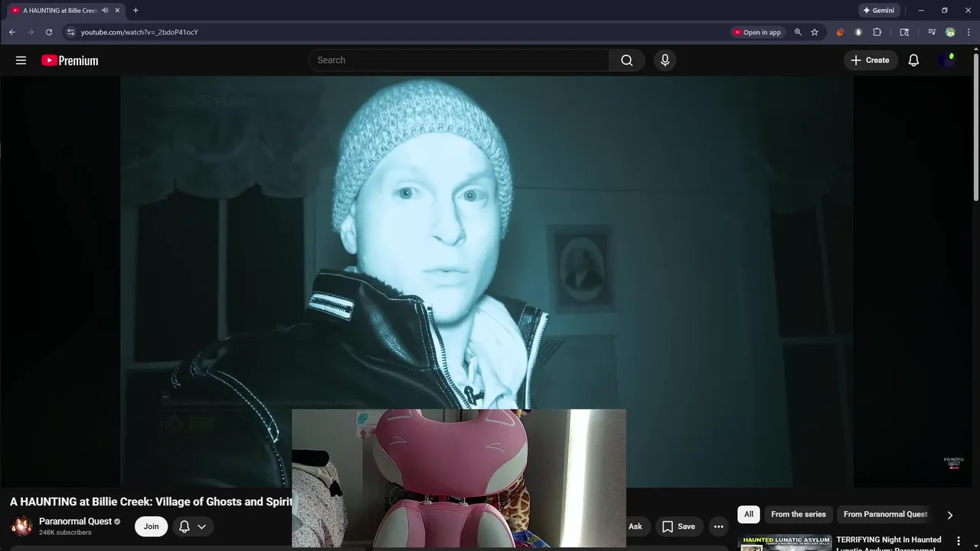Image resolution: width=980 pixels, height=551 pixels.
Task: Click the Ask button
Action: coord(635,527)
